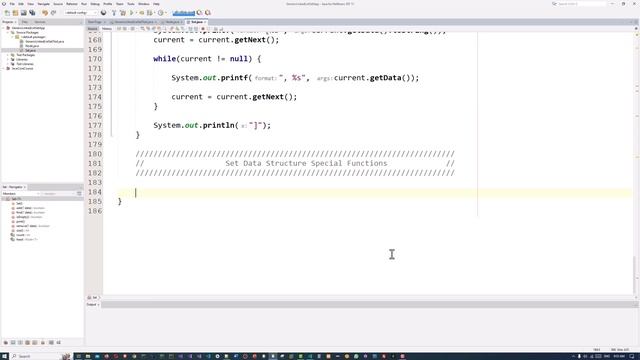This screenshot has width=640, height=360.
Task: Close the Set.java editor tab
Action: point(205,22)
